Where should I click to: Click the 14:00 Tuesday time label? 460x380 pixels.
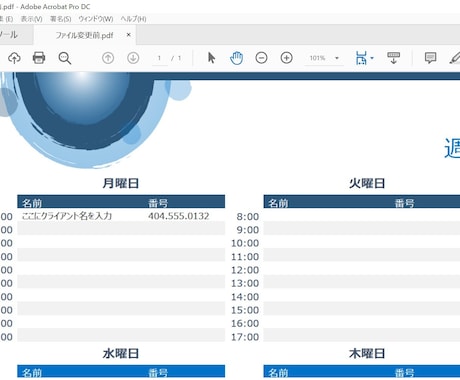tap(245, 297)
